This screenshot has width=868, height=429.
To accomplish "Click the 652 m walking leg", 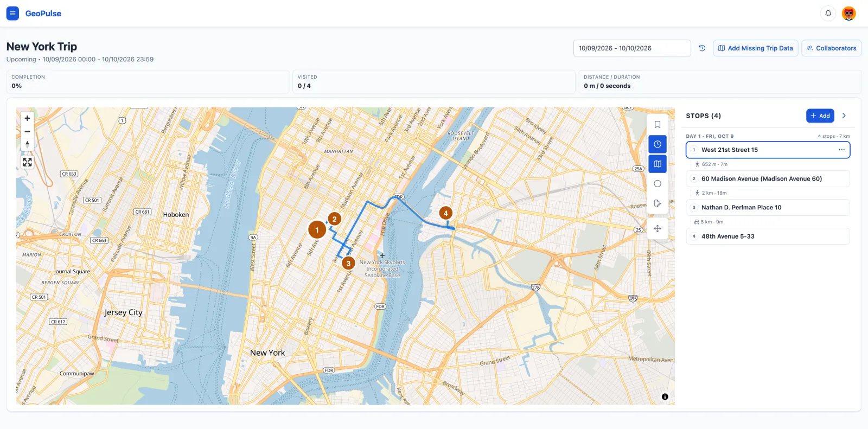I will tap(711, 164).
